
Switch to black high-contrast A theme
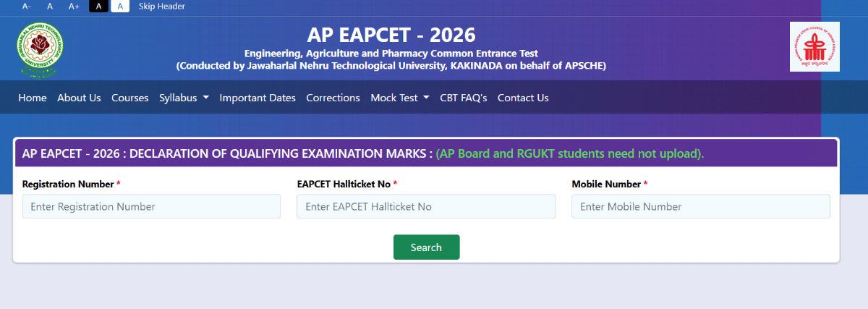click(x=98, y=6)
